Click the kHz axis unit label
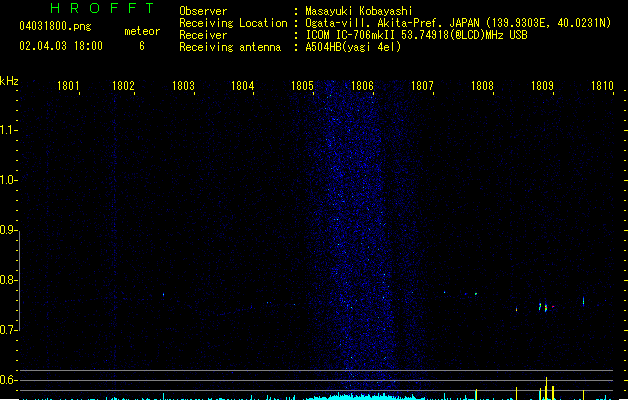The height and width of the screenshot is (400, 629). pos(9,81)
